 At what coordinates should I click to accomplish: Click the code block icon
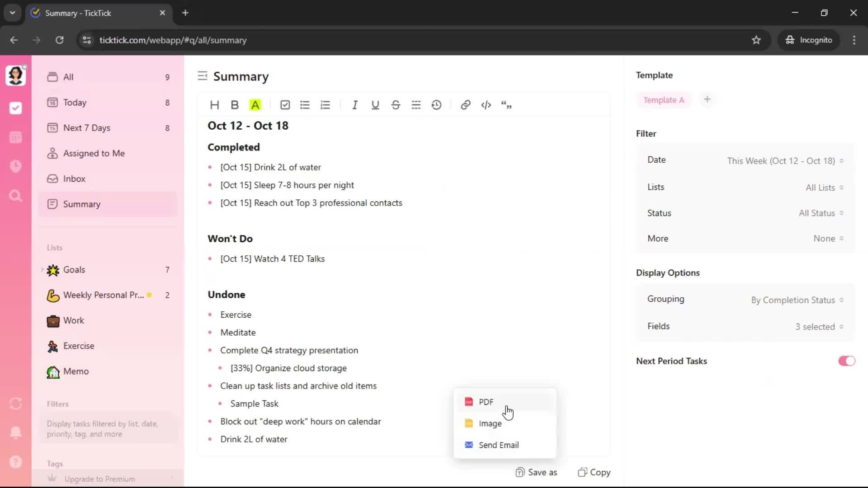486,105
